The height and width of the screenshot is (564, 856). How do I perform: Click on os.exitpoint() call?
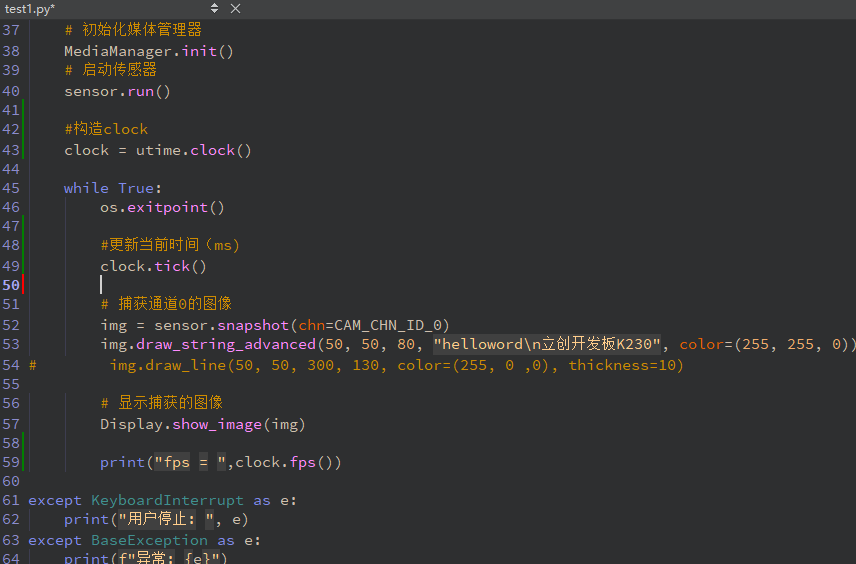click(x=162, y=207)
